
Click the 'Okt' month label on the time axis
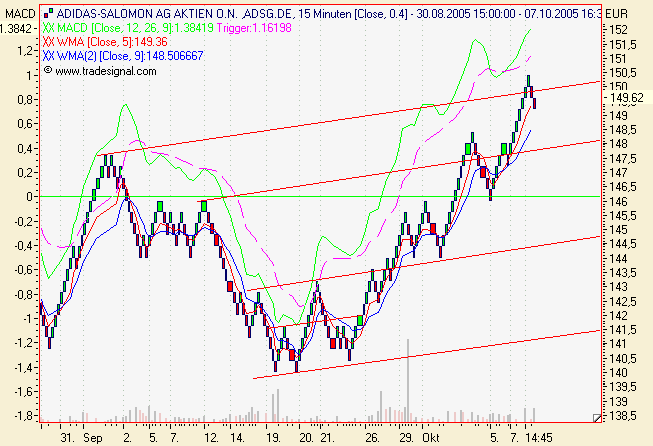(431, 438)
